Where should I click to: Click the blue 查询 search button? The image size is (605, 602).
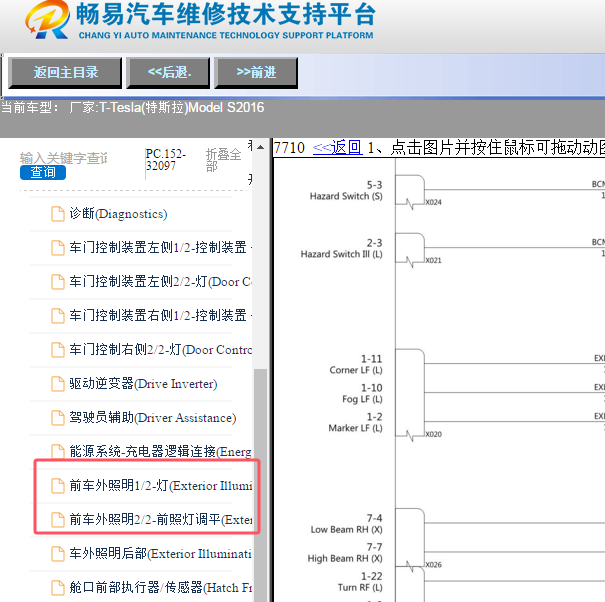point(43,172)
